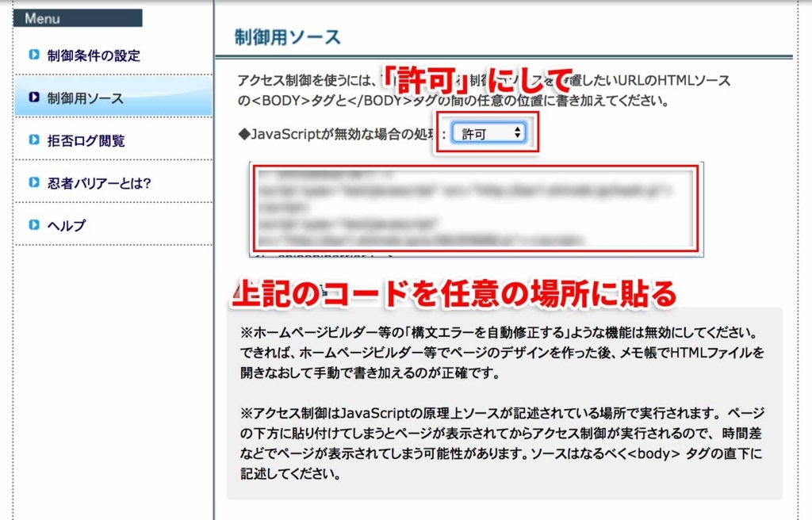Click the note starting ※アクセス制御はJavaScriptの原理上
The height and width of the screenshot is (520, 812).
(502, 443)
